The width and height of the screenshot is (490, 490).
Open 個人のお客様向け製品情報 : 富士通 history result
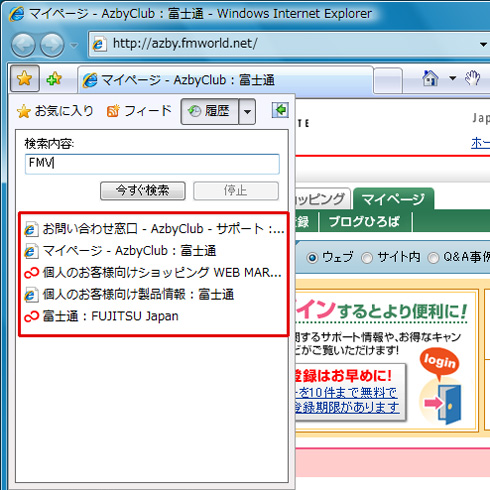pyautogui.click(x=129, y=295)
